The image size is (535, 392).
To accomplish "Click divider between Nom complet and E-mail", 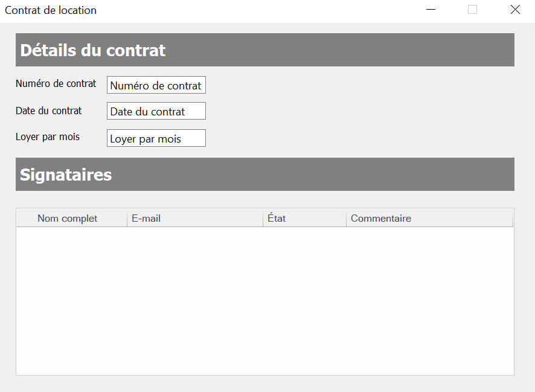I will click(127, 218).
